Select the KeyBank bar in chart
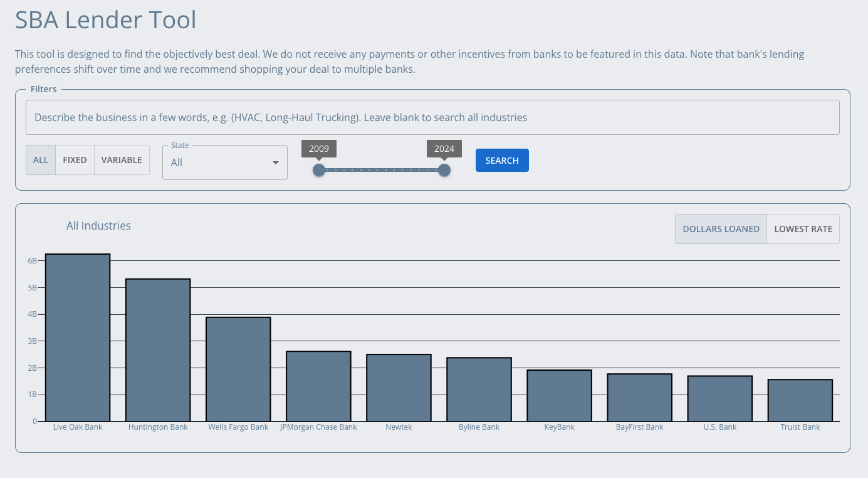This screenshot has height=478, width=868. click(x=559, y=395)
